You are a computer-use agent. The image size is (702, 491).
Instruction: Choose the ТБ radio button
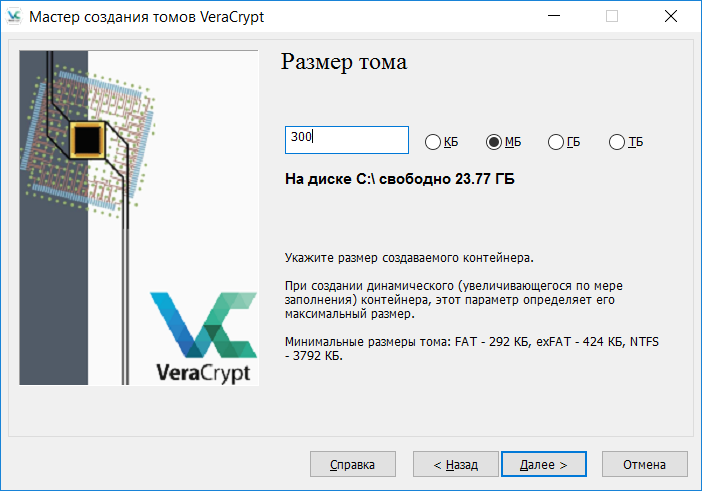tap(616, 142)
